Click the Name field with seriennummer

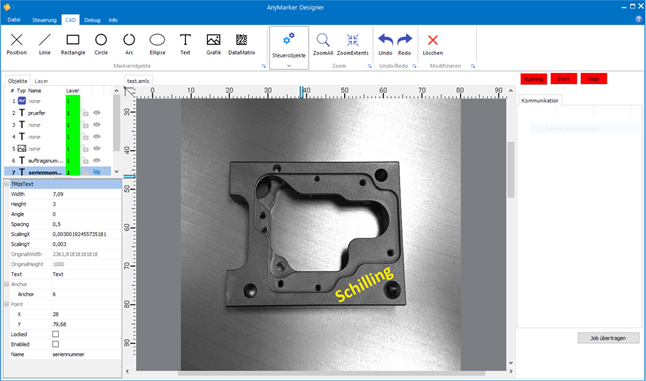[86, 354]
